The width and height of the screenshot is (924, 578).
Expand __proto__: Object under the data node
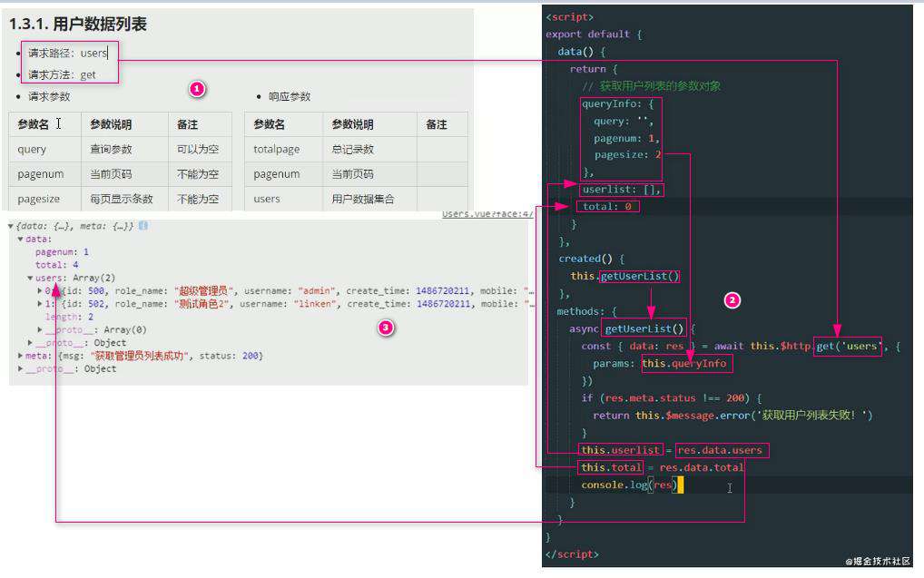pyautogui.click(x=30, y=343)
